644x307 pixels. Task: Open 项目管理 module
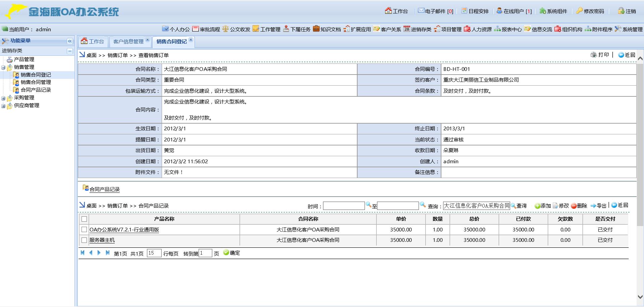point(447,29)
